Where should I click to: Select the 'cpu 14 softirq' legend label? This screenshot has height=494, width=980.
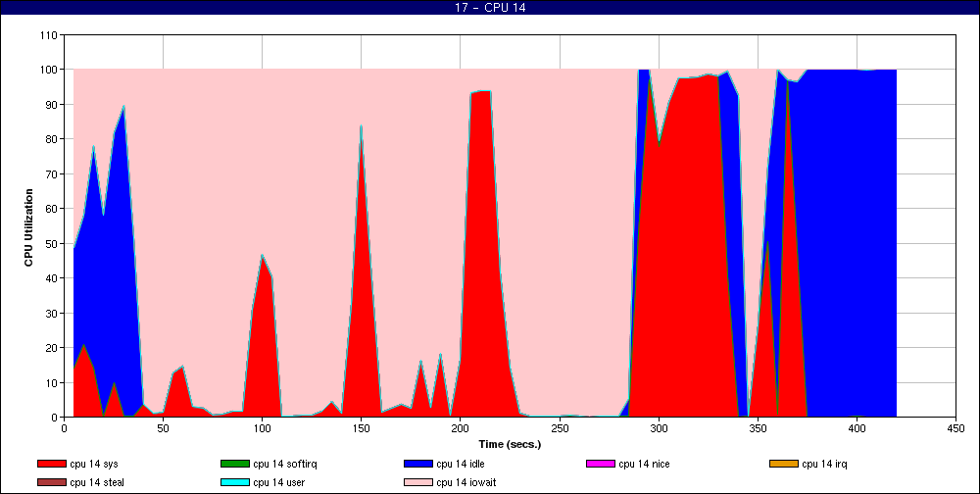tap(285, 464)
